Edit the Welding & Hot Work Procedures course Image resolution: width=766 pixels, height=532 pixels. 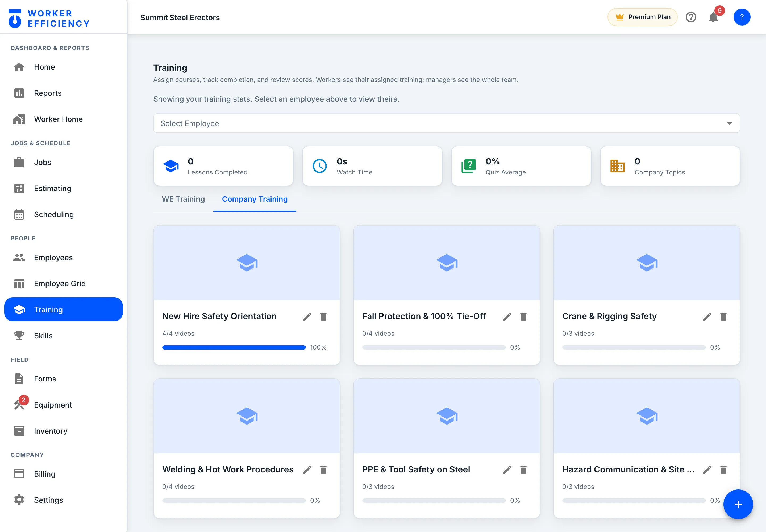pos(307,470)
